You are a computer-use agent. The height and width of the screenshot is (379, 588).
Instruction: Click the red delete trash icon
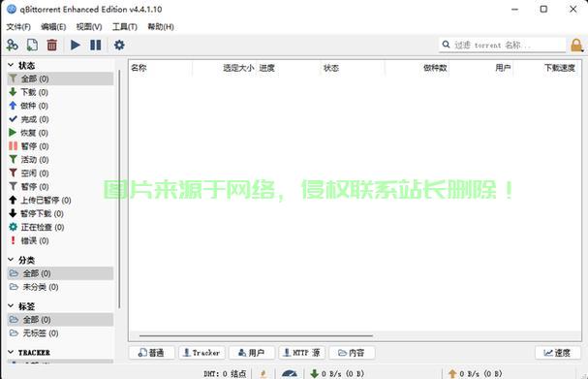(51, 45)
